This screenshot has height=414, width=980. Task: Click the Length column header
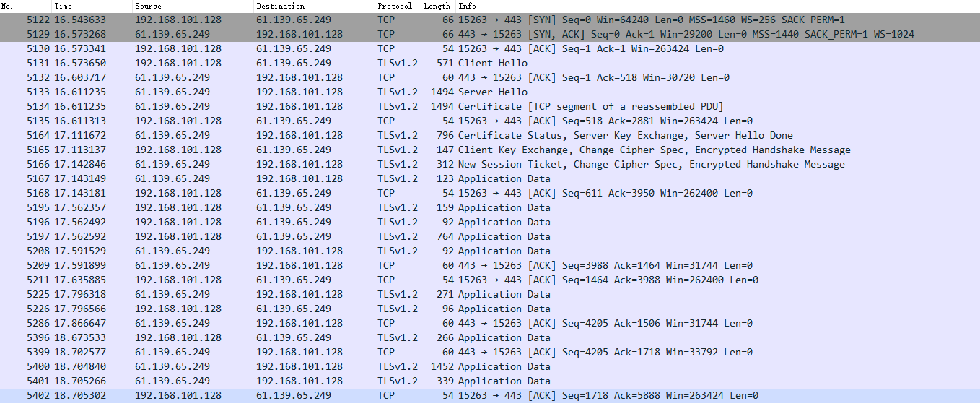click(437, 6)
